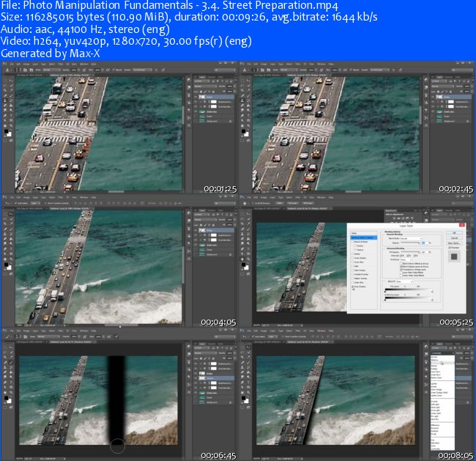The width and height of the screenshot is (476, 461).
Task: Open Layers panel blend mode dropdown, 00:01:25 frame
Action: click(x=206, y=86)
